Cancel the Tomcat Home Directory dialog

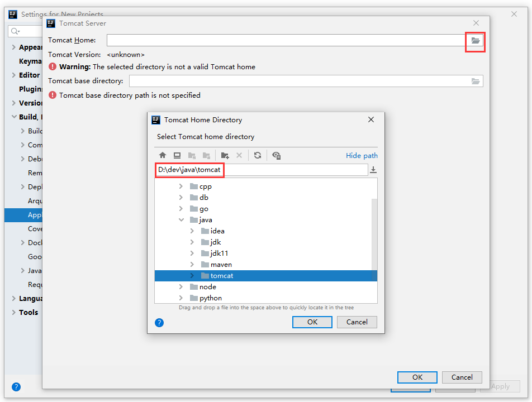coord(357,322)
